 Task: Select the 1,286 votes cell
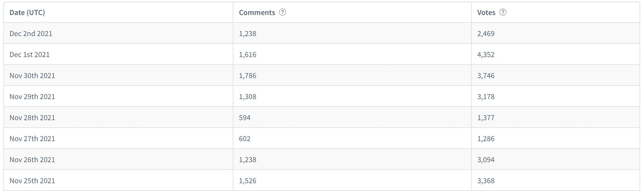(486, 139)
